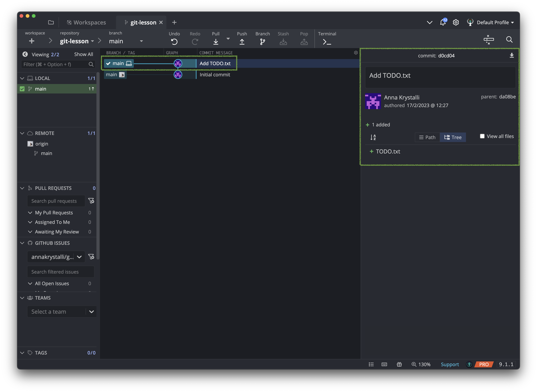Switch to the Workspaces tab
The height and width of the screenshot is (392, 537).
point(86,22)
